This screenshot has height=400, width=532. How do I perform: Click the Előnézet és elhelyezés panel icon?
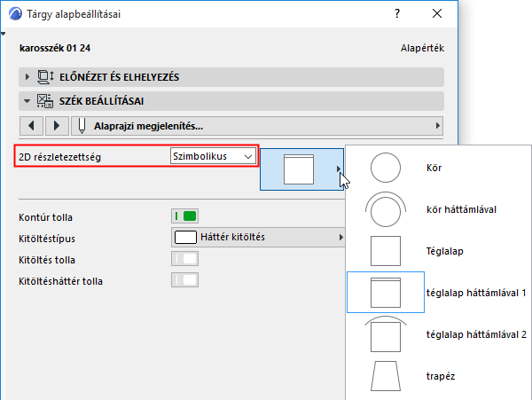tap(45, 77)
